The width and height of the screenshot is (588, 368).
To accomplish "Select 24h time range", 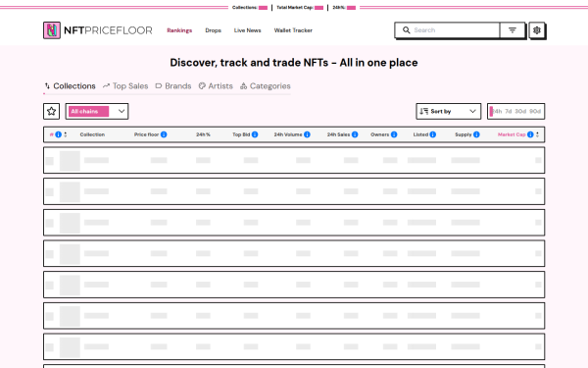I will pos(497,111).
